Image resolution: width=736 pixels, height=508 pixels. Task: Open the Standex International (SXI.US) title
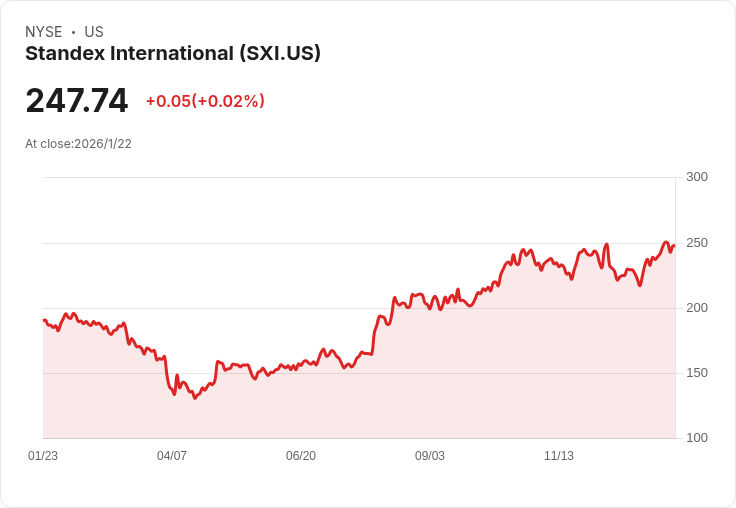pos(173,54)
